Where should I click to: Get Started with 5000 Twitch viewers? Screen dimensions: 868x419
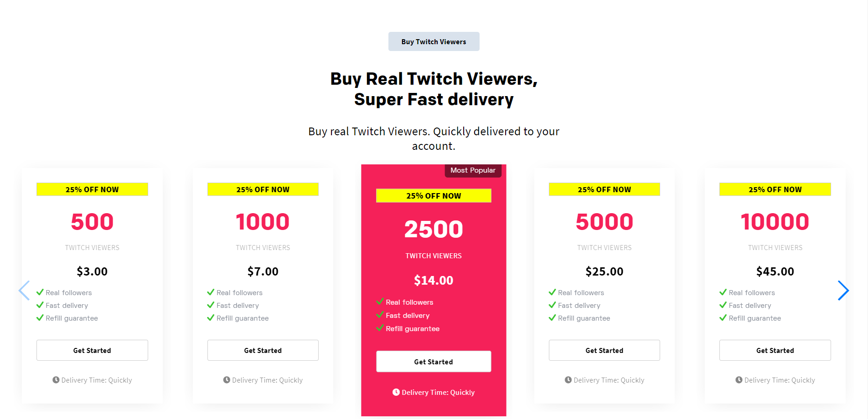pyautogui.click(x=604, y=350)
